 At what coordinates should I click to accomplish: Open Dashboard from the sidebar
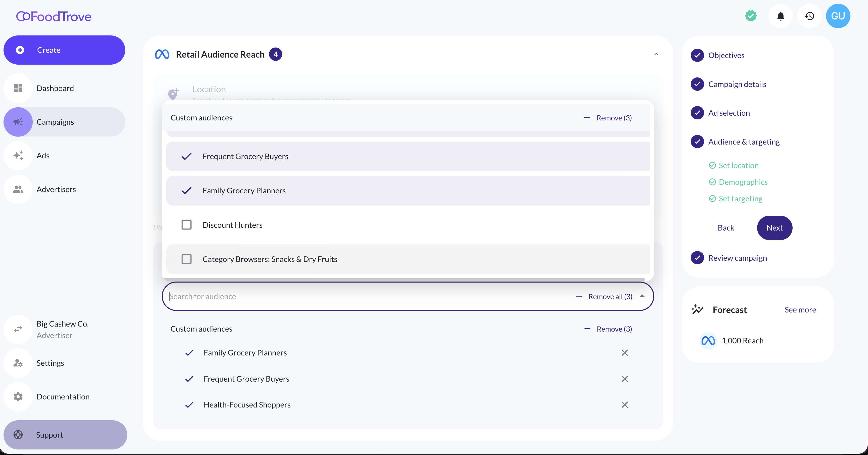55,88
